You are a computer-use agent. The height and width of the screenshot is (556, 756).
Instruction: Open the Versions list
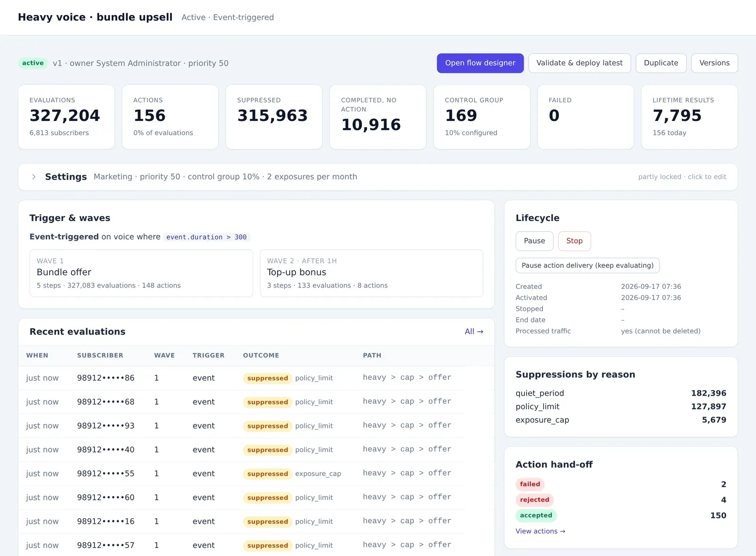(x=714, y=63)
